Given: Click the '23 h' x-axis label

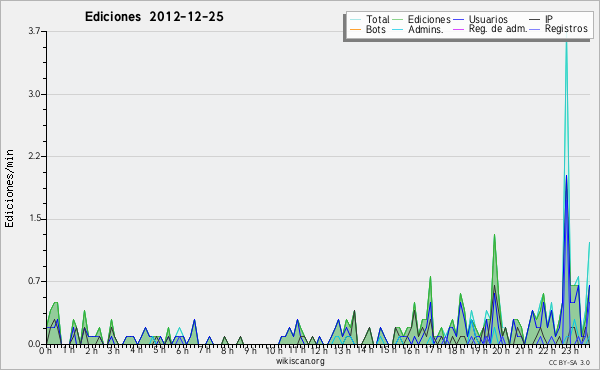Looking at the screenshot, I should [x=569, y=351].
